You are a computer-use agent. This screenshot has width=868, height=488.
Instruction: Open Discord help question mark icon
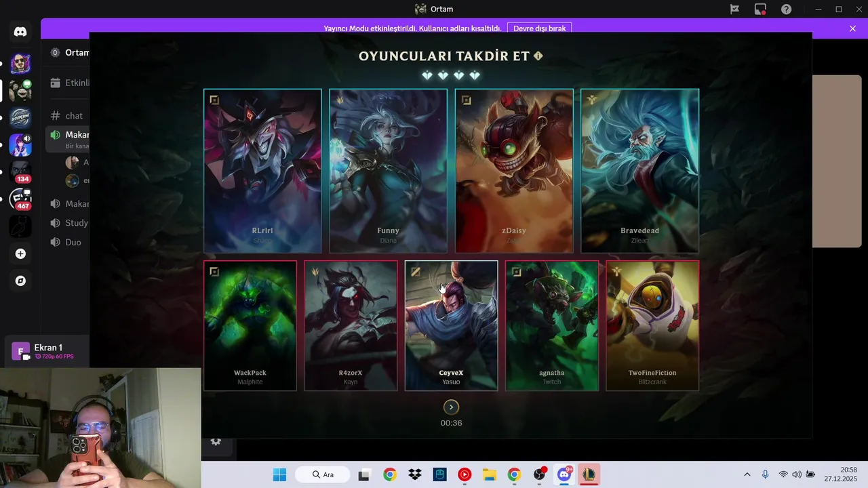[786, 9]
